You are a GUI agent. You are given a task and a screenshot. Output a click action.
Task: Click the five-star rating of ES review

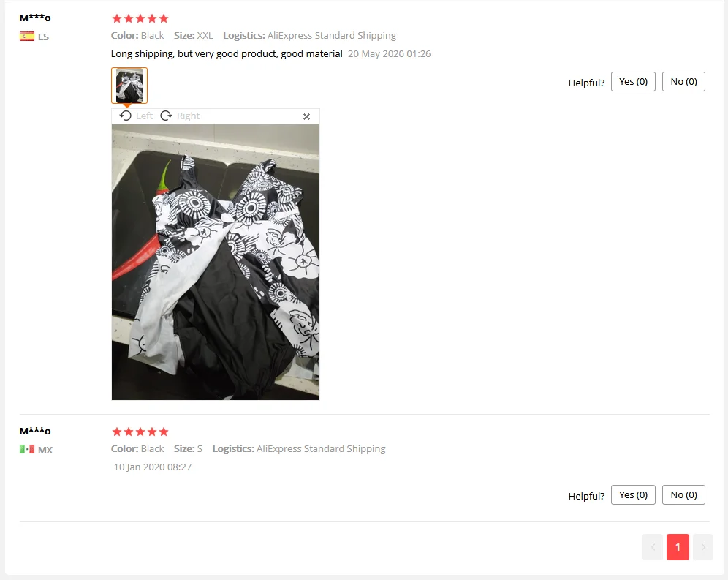140,18
